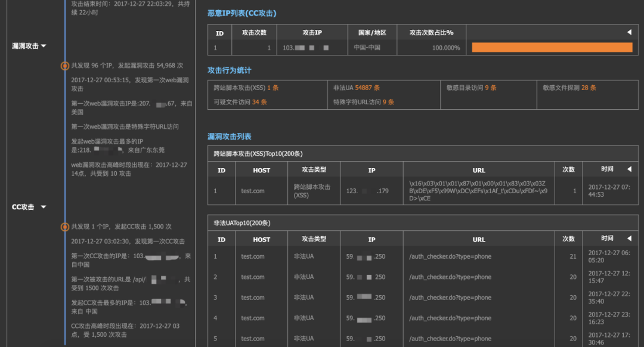Image resolution: width=644 pixels, height=347 pixels.
Task: Click the orange 100.000% attack share bar
Action: tap(552, 48)
